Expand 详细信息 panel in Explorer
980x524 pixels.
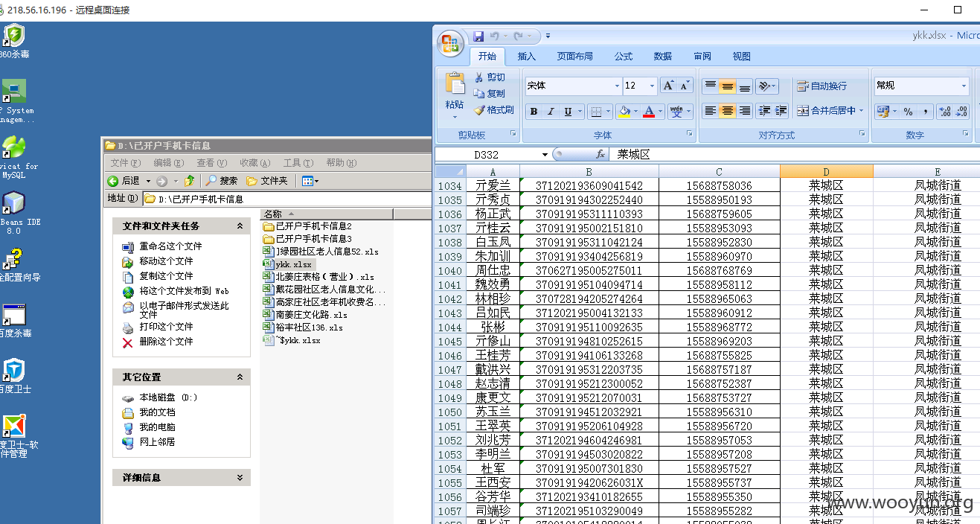point(240,478)
